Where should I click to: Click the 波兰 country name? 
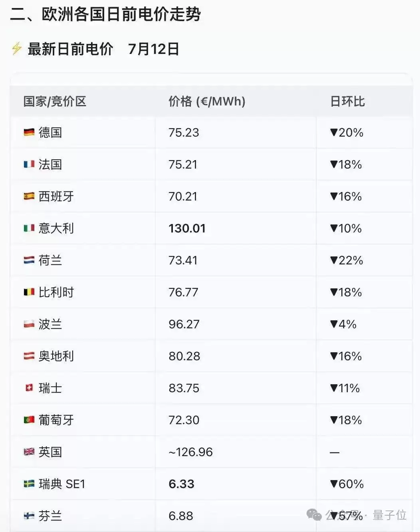[50, 324]
